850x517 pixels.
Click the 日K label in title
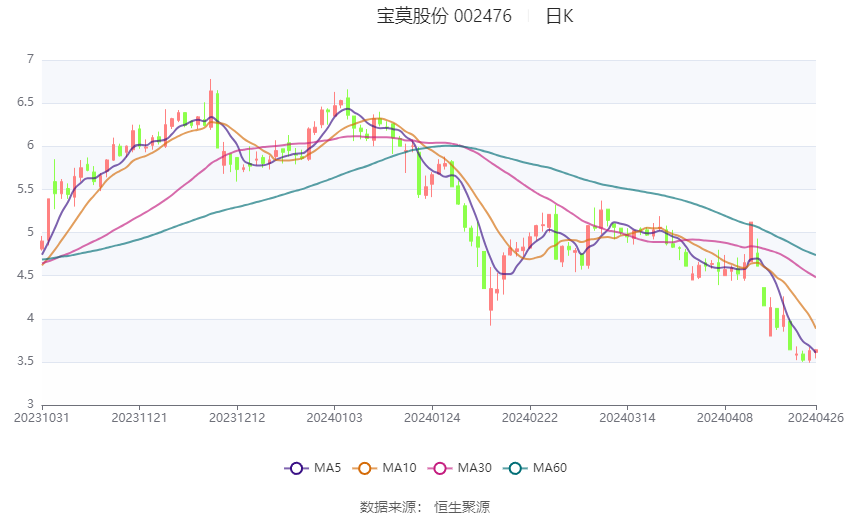tap(559, 16)
